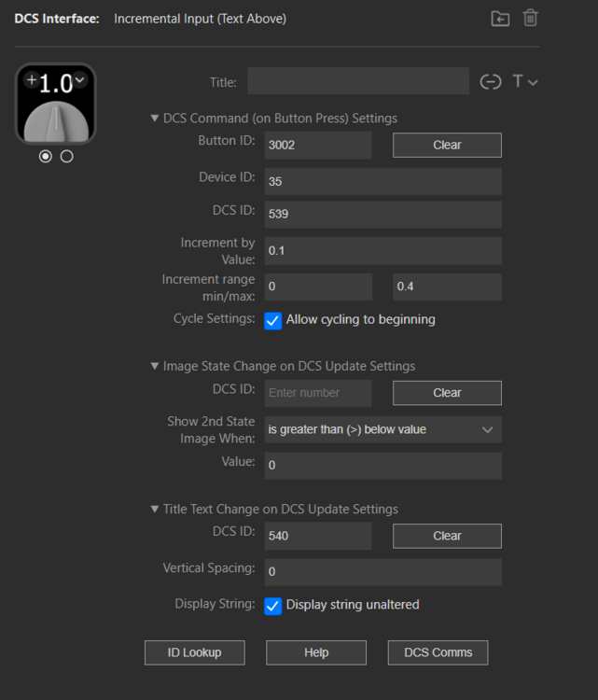Click the title link icon beside the Title field

tap(491, 82)
